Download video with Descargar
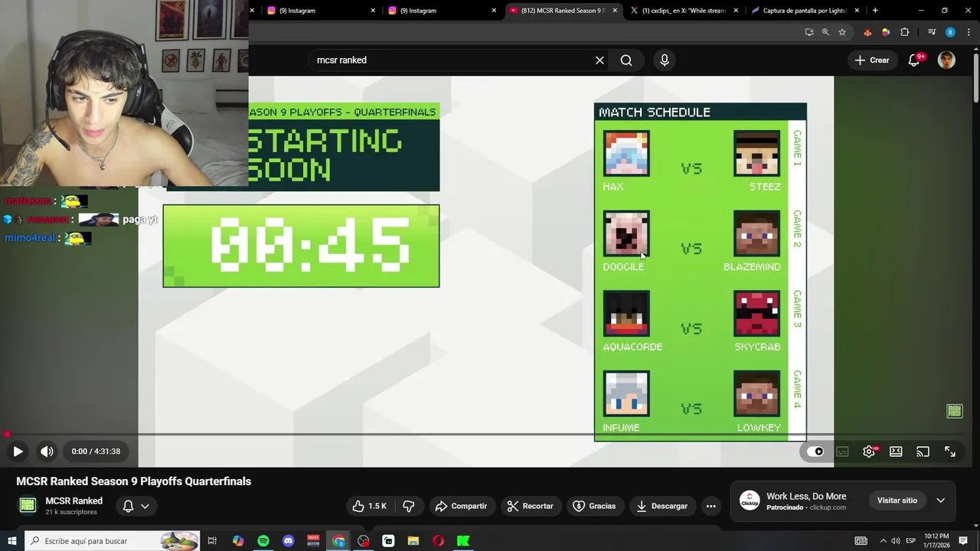This screenshot has height=551, width=980. (x=661, y=506)
